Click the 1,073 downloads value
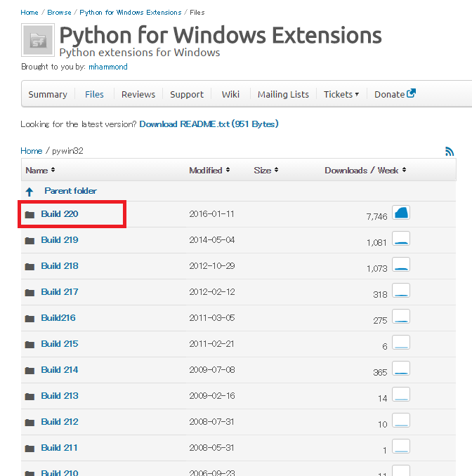 [x=377, y=269]
